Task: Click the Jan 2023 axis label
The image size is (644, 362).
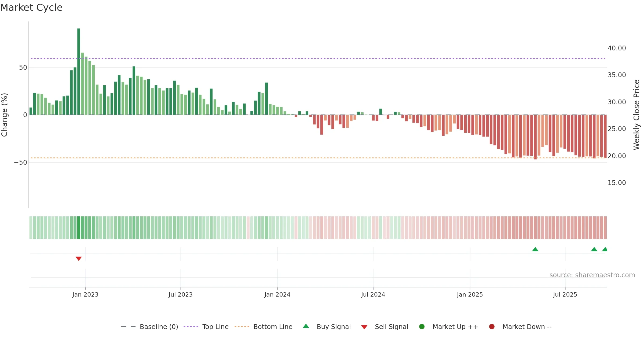Action: pyautogui.click(x=85, y=295)
